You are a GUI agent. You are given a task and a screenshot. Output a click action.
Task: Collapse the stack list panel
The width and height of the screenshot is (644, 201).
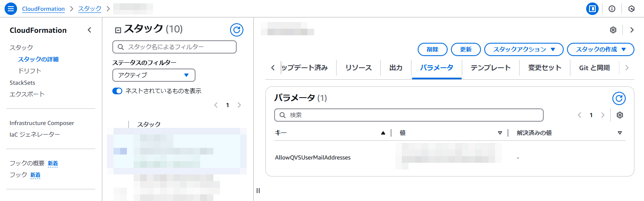(118, 30)
